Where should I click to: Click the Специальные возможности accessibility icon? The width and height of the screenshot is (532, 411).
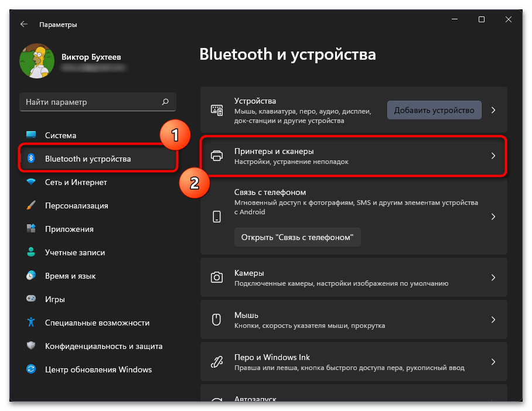coord(31,322)
